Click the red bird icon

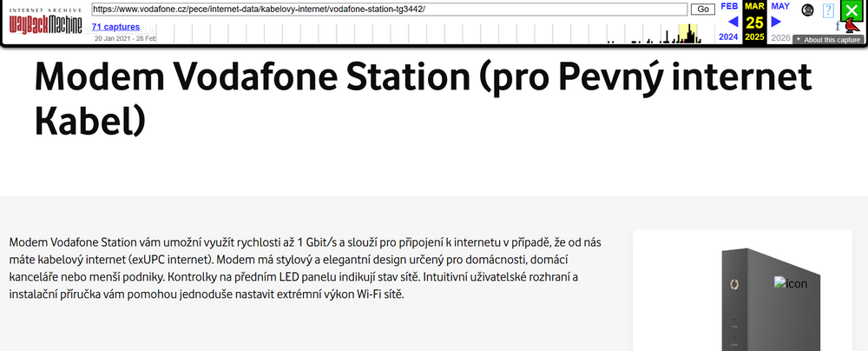pos(853,26)
